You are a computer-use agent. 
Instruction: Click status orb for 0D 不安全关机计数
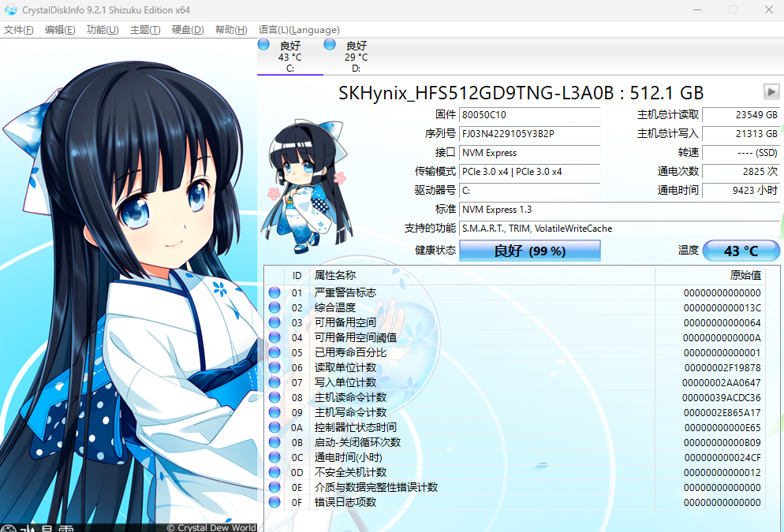[274, 472]
